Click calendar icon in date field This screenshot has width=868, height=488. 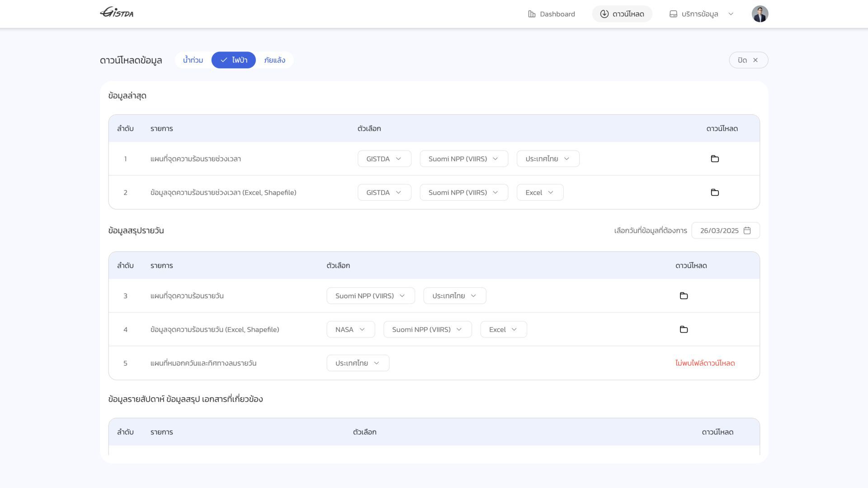click(747, 230)
